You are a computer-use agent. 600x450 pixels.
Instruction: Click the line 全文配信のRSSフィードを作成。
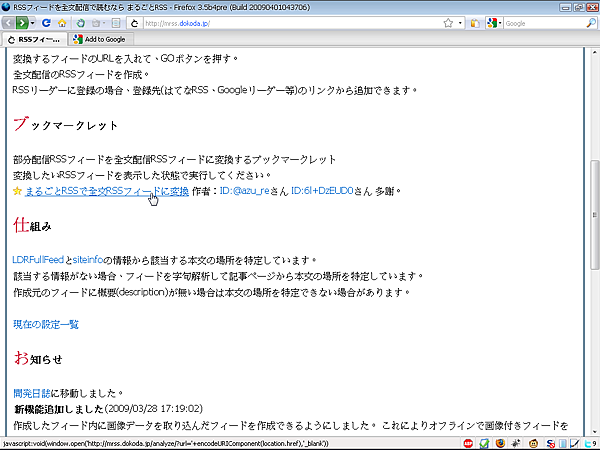(x=81, y=74)
